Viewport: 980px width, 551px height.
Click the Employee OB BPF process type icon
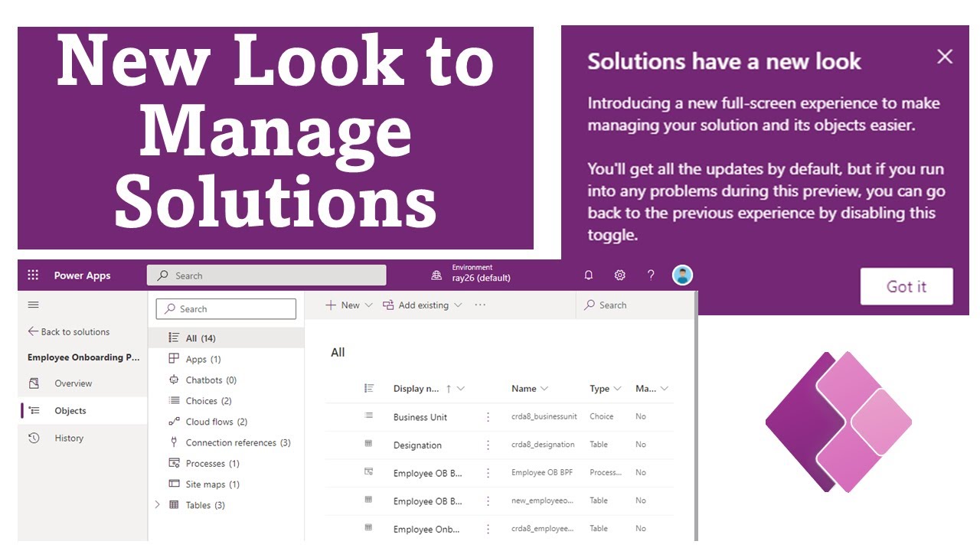pos(369,472)
